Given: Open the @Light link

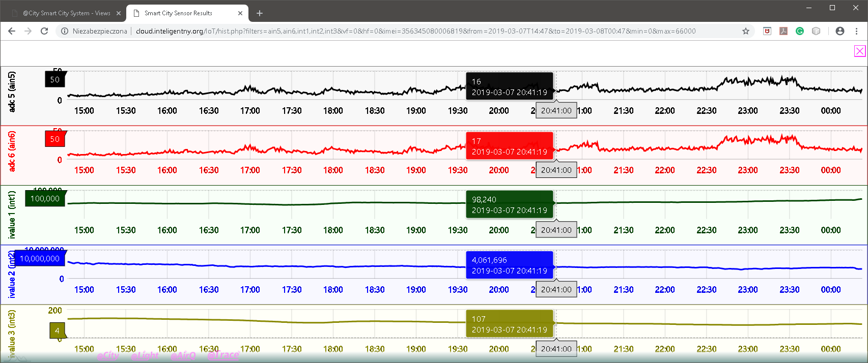Looking at the screenshot, I should click(x=145, y=355).
